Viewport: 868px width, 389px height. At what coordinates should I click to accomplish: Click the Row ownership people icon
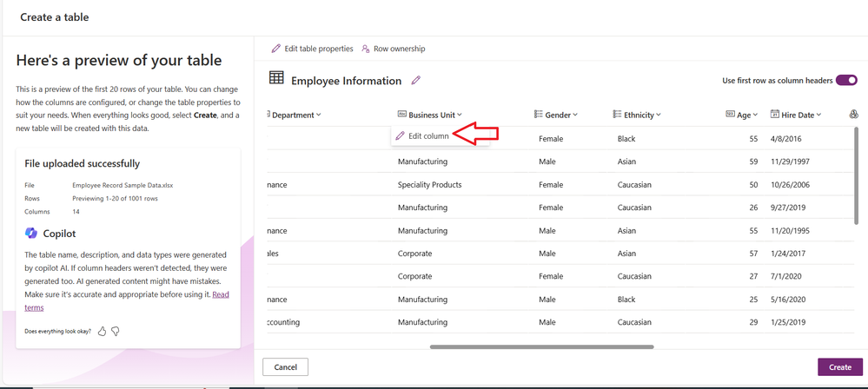[x=365, y=49]
